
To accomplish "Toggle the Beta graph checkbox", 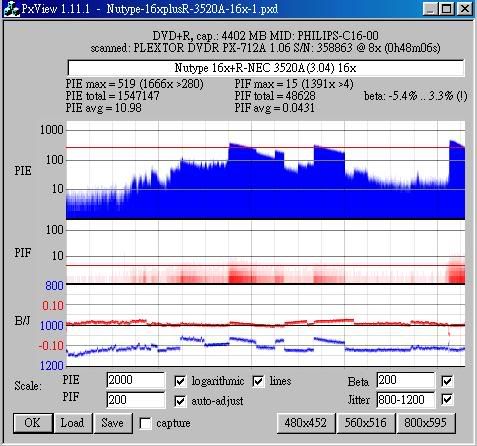I will 447,381.
